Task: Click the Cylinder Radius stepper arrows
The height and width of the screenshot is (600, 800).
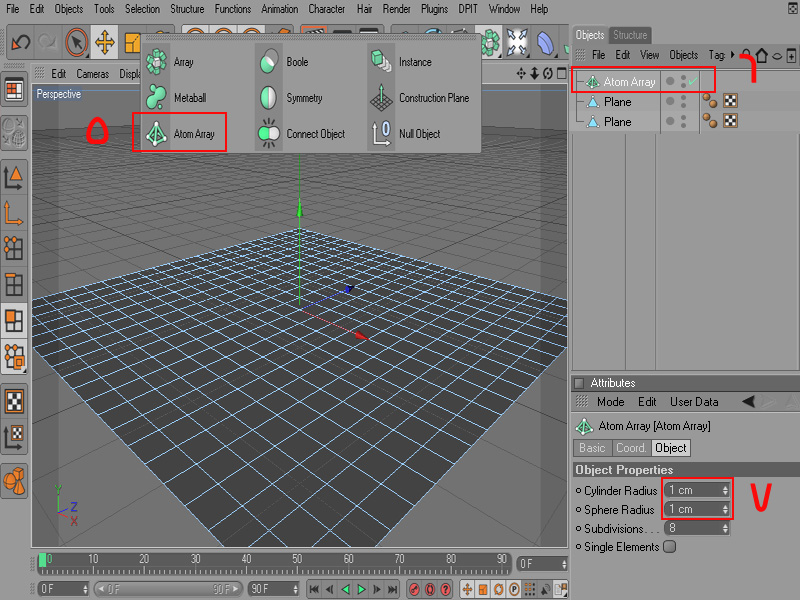Action: 725,490
